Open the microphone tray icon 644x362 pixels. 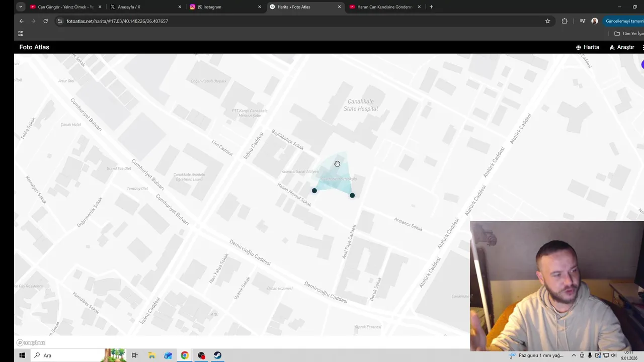click(x=590, y=355)
